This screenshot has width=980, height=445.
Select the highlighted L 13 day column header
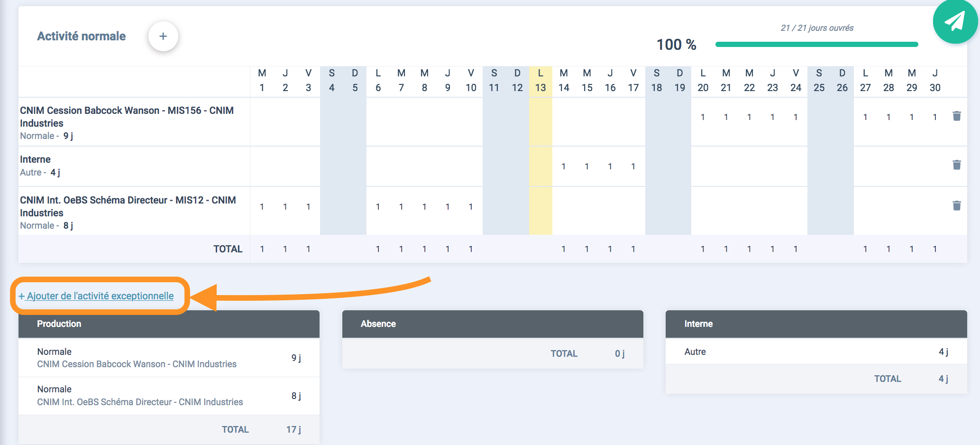coord(540,81)
